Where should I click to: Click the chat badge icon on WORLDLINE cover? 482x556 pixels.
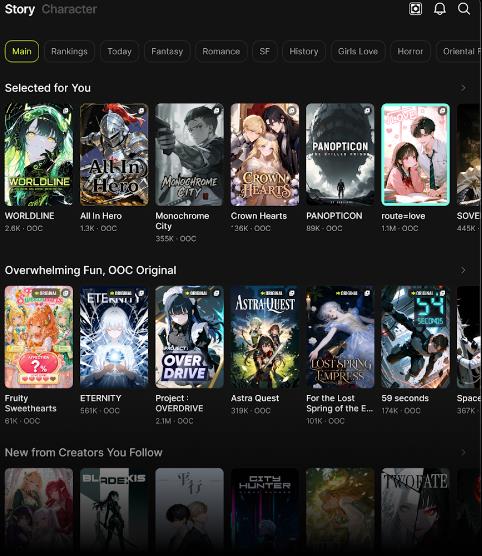(x=66, y=111)
